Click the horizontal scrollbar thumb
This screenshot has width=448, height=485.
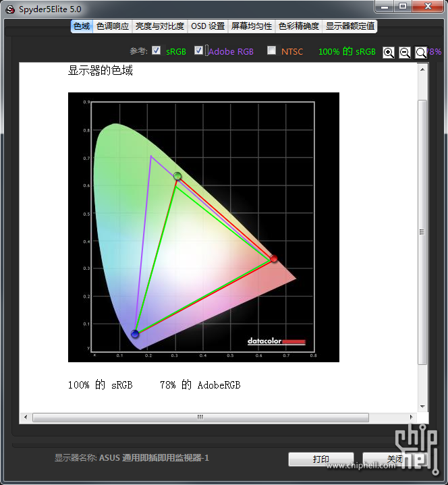[200, 418]
